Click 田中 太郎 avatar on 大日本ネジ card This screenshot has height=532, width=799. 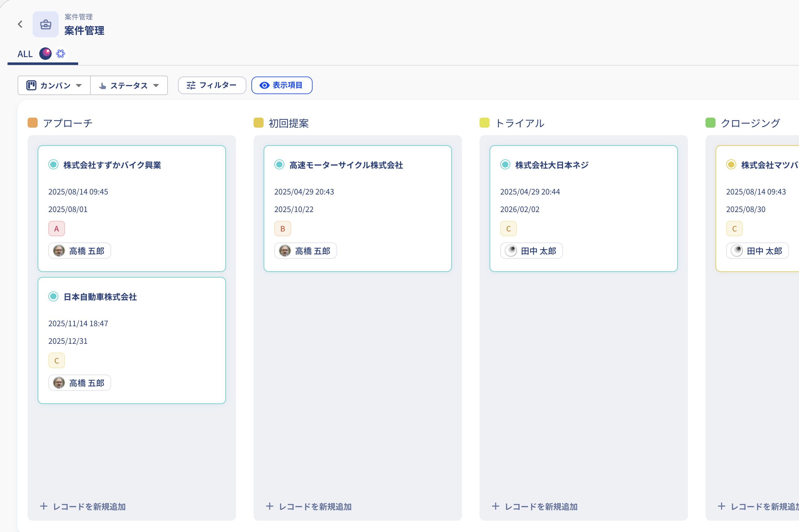[x=511, y=251]
